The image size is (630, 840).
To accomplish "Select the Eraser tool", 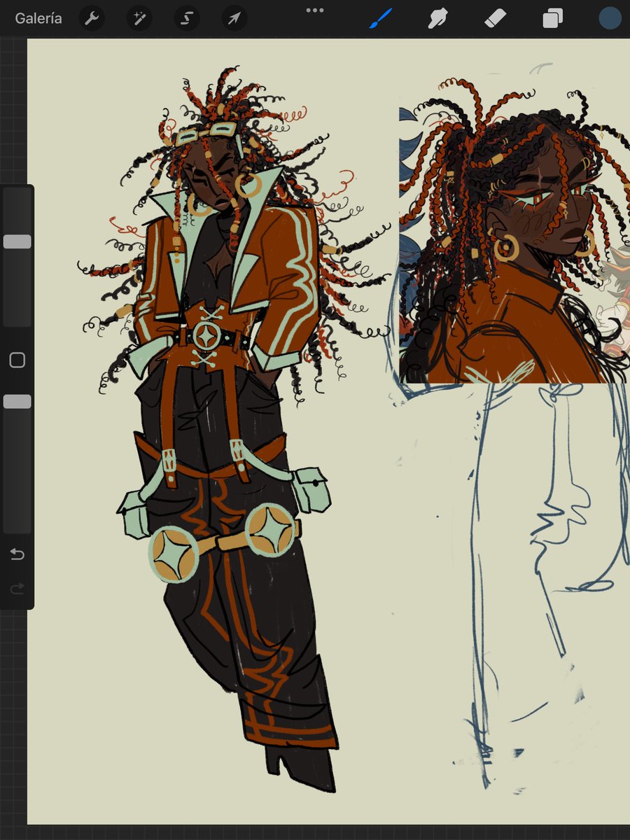I will click(x=496, y=19).
